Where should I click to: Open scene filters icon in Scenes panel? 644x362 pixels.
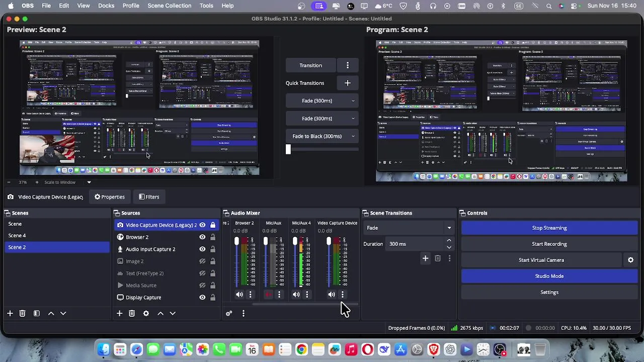[x=36, y=313]
